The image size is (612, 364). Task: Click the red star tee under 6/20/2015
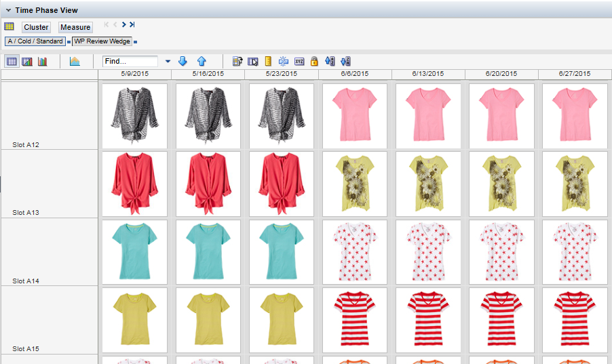(x=501, y=252)
